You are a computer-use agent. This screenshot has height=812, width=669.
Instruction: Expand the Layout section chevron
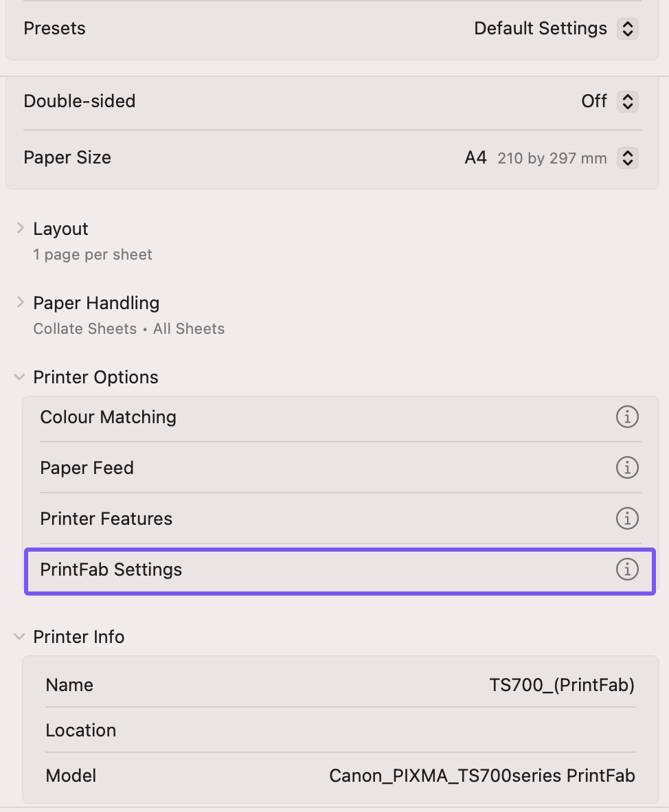point(21,229)
